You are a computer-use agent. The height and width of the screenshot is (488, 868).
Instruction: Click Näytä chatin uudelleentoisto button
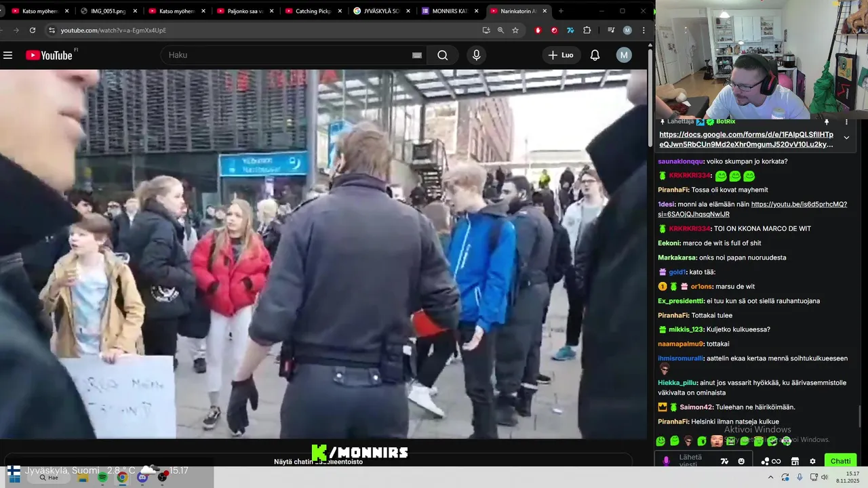coord(318,462)
